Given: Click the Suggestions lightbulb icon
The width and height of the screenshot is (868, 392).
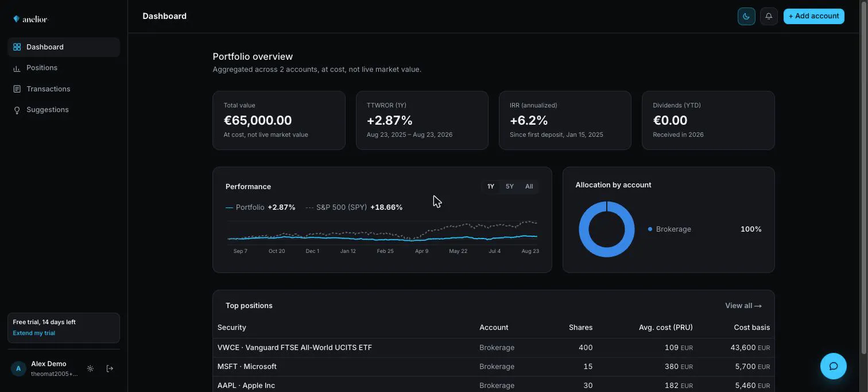Looking at the screenshot, I should pos(17,110).
